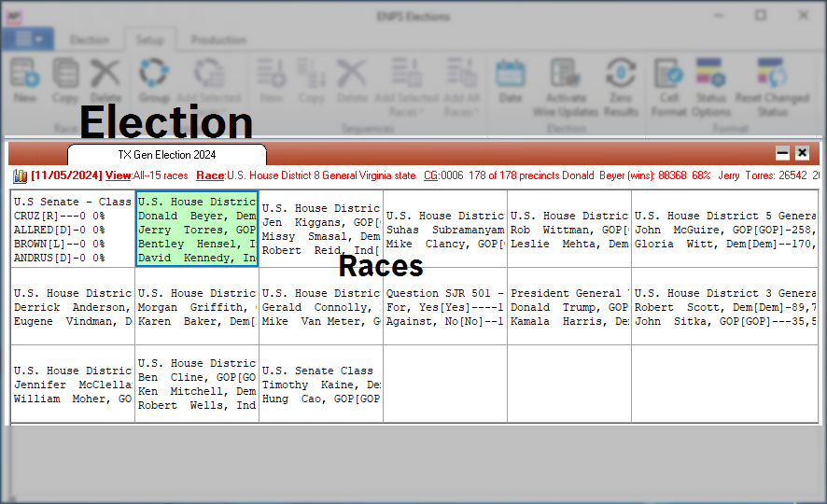
Task: Select the Question SJR 501 cell
Action: click(x=445, y=306)
